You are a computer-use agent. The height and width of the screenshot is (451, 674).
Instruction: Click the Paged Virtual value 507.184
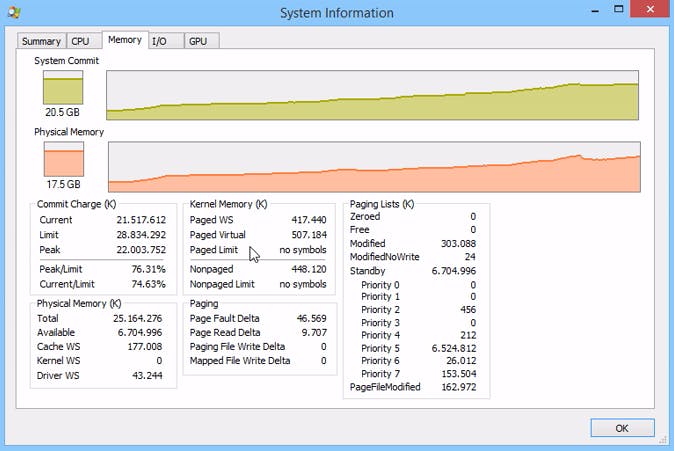309,235
